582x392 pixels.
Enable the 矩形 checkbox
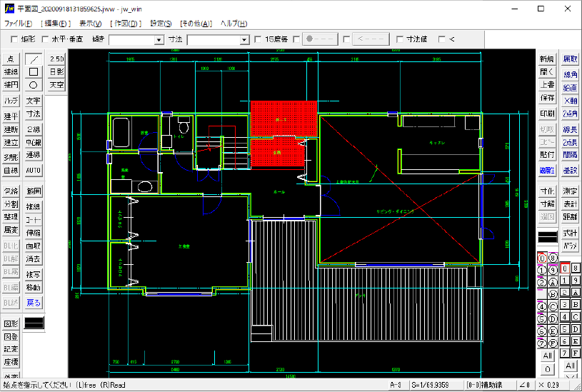pos(14,39)
